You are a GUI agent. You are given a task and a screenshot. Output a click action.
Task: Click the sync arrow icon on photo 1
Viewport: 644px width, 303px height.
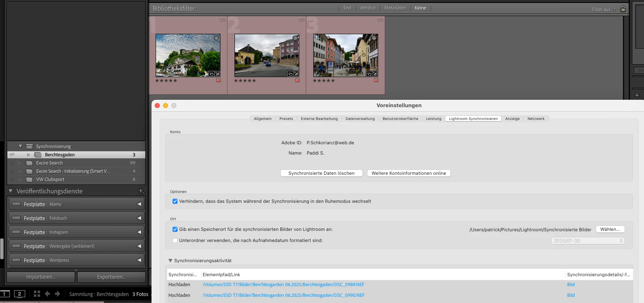[x=223, y=20]
